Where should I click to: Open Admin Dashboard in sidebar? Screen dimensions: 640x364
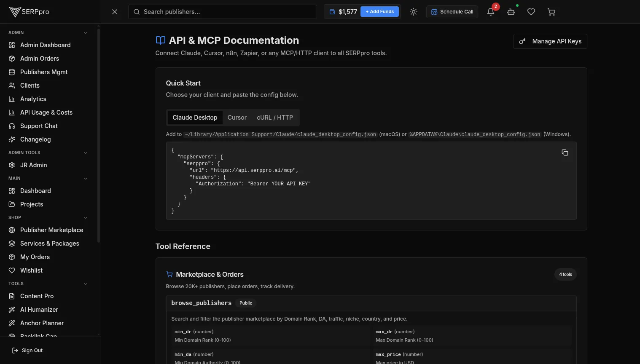pos(48,45)
